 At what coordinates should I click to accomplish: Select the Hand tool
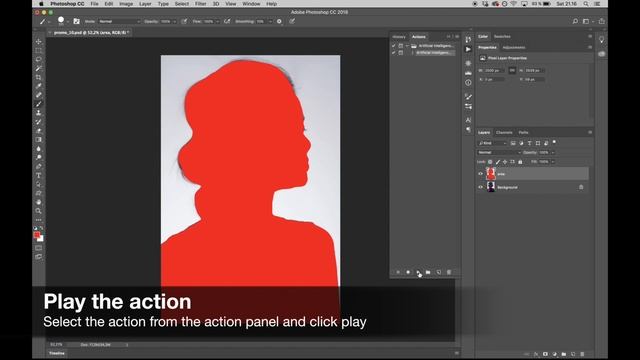tap(39, 202)
